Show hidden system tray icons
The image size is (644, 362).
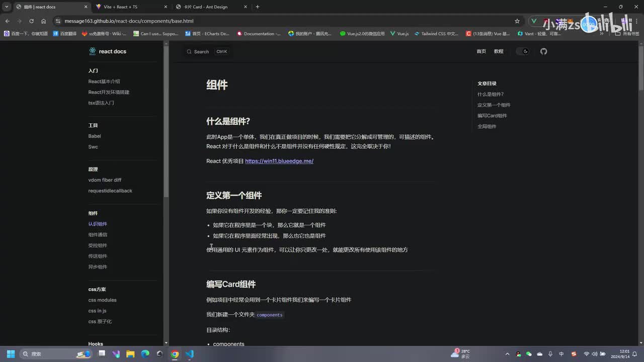click(507, 354)
